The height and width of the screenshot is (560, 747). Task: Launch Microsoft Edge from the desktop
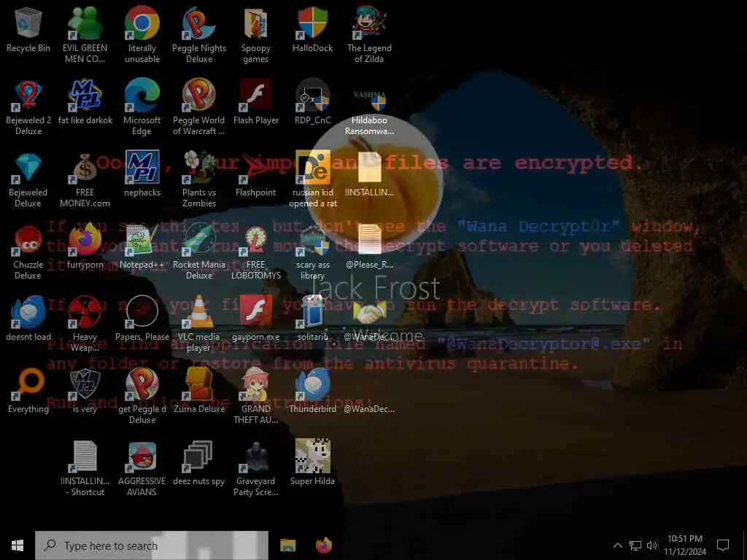142,107
